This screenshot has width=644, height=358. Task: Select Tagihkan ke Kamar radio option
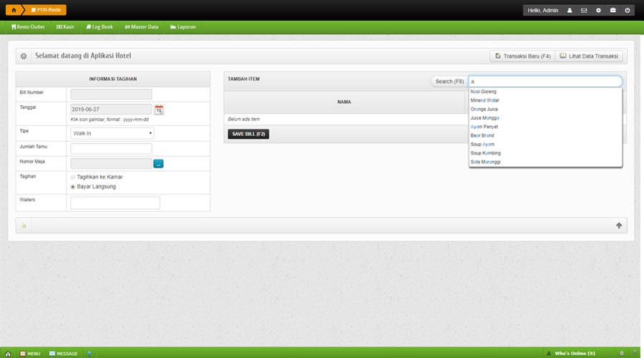click(73, 176)
